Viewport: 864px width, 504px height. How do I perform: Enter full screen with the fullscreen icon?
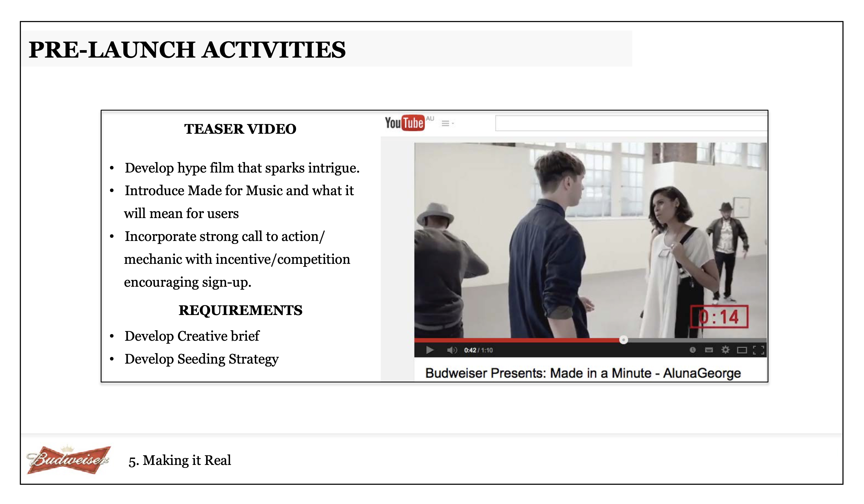coord(758,350)
